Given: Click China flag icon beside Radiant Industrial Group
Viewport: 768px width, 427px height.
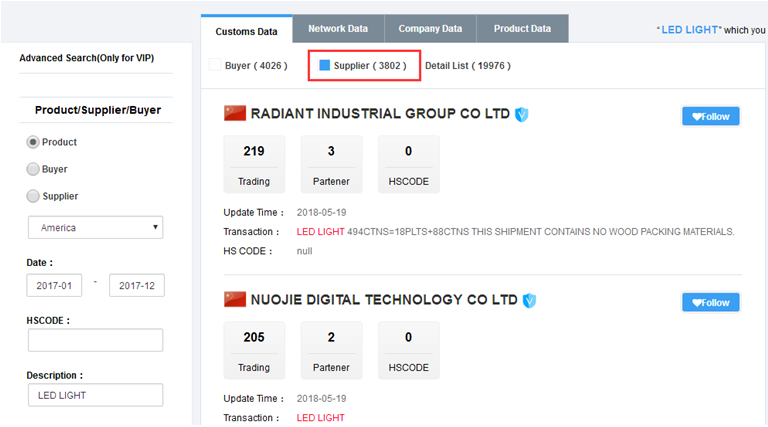Looking at the screenshot, I should 235,114.
